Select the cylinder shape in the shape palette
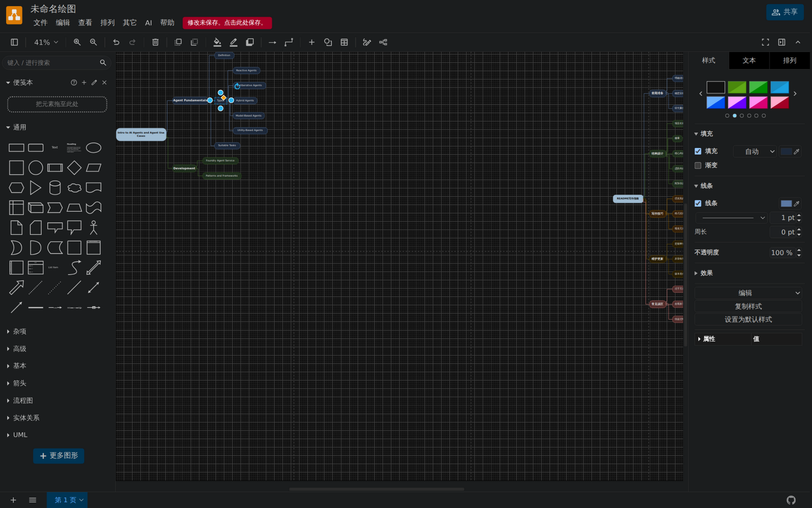This screenshot has width=812, height=508. [x=55, y=187]
